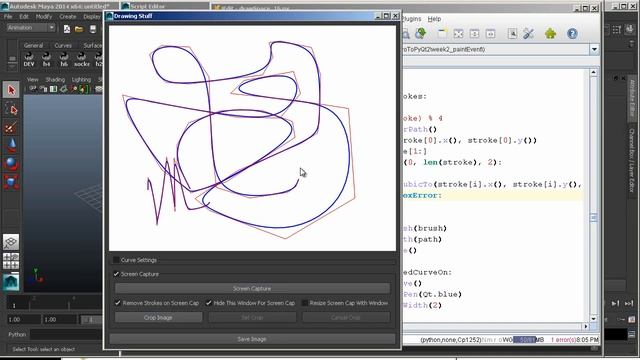Select the four view layout icon
The image size is (640, 360).
pos(11,261)
